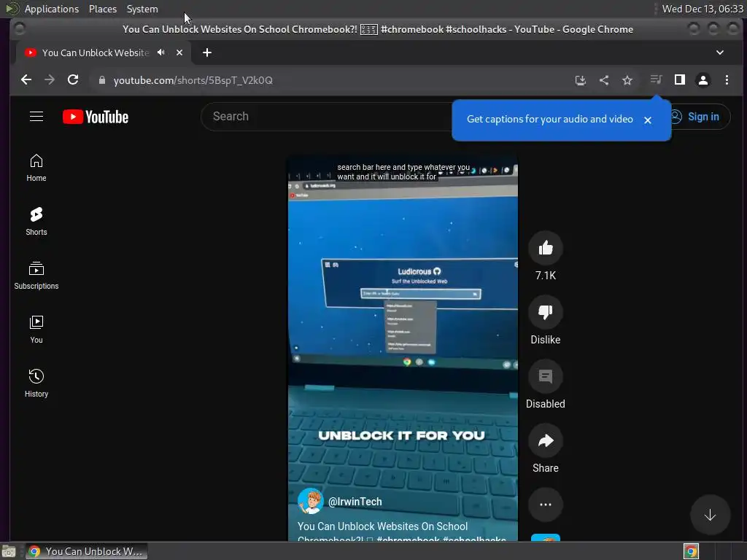Image resolution: width=747 pixels, height=560 pixels.
Task: Click the show desktop icon in taskbar
Action: 9,551
